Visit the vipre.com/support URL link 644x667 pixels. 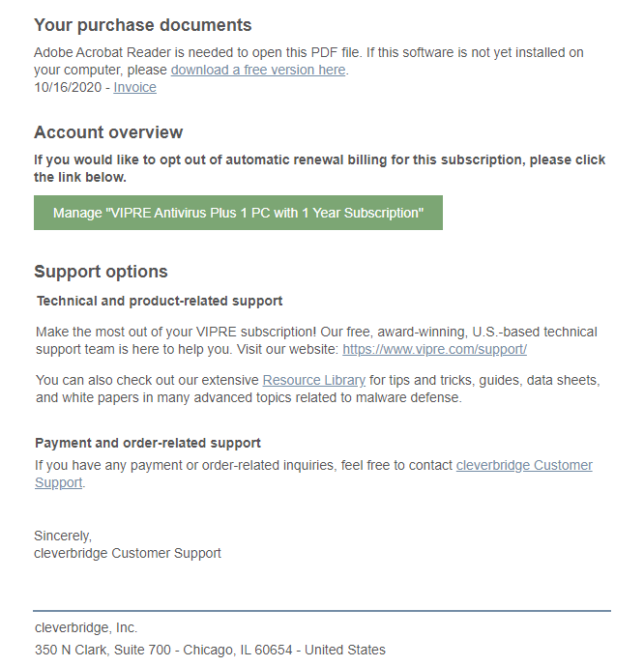point(434,349)
